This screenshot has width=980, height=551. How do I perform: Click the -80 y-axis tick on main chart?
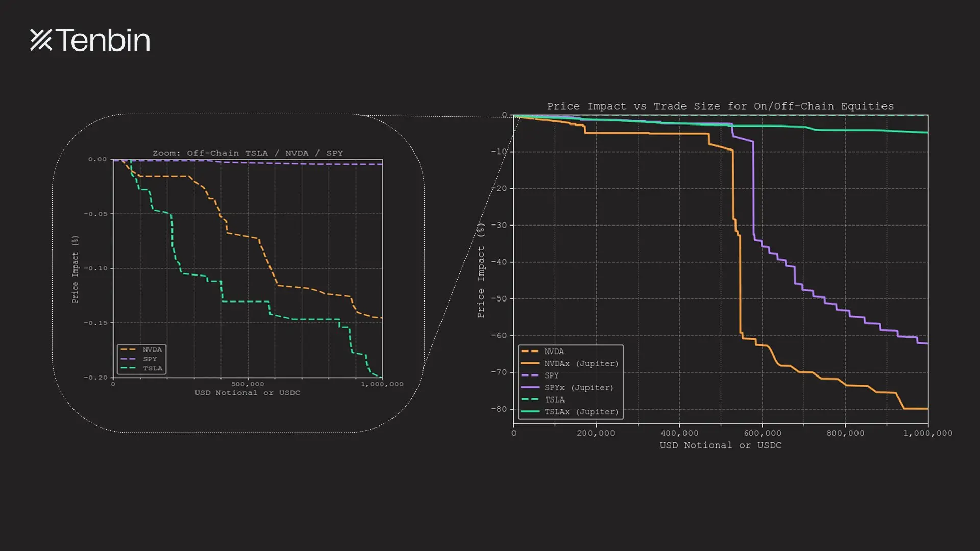click(499, 409)
